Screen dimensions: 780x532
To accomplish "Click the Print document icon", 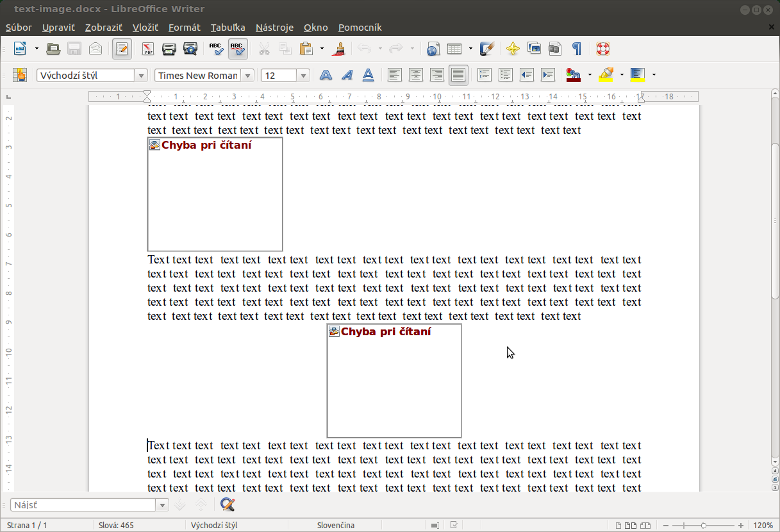I will click(169, 49).
